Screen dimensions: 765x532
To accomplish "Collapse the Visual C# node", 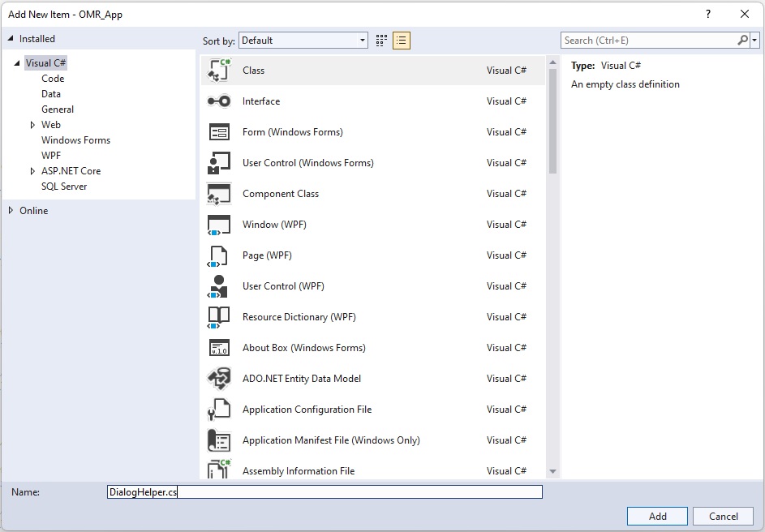I will pyautogui.click(x=17, y=63).
